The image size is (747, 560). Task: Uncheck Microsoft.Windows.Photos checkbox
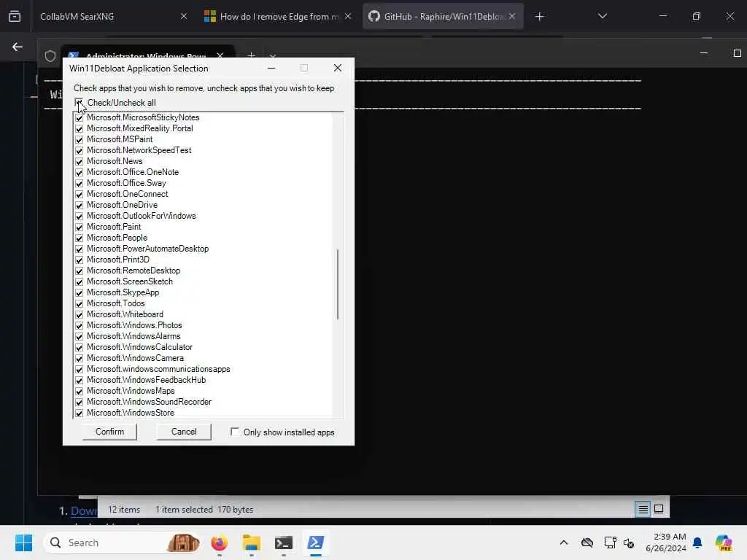pyautogui.click(x=79, y=326)
